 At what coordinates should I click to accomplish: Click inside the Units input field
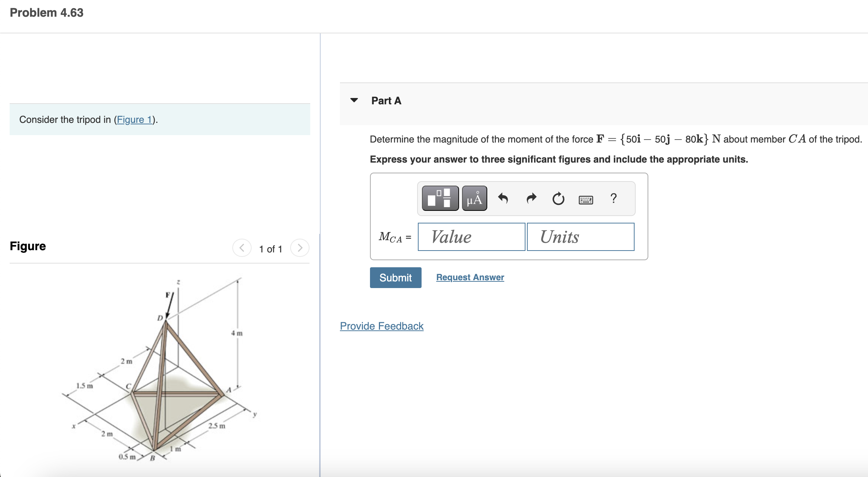click(x=580, y=236)
